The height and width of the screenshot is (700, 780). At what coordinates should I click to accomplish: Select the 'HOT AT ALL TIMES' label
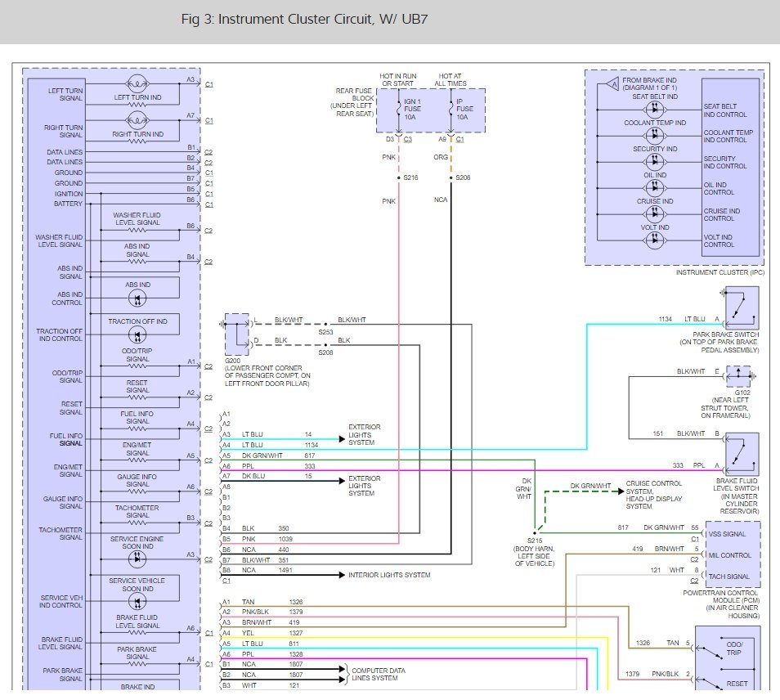point(451,80)
